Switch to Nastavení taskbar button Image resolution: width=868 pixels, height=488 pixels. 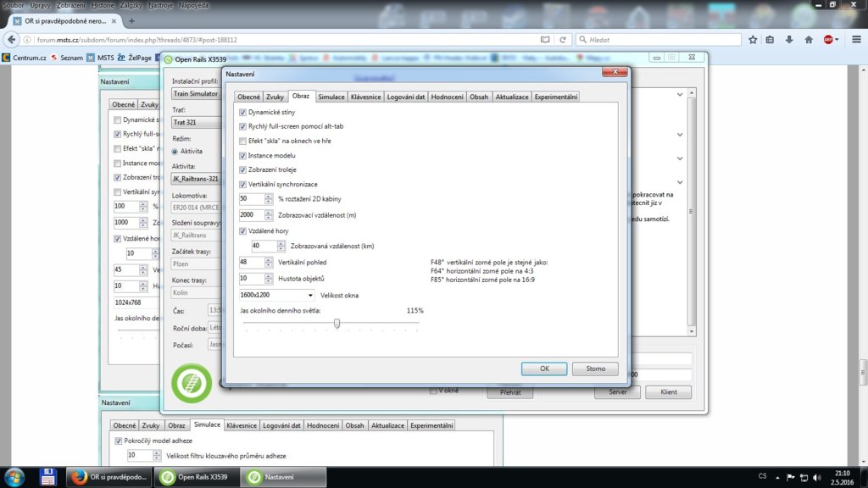(x=283, y=477)
